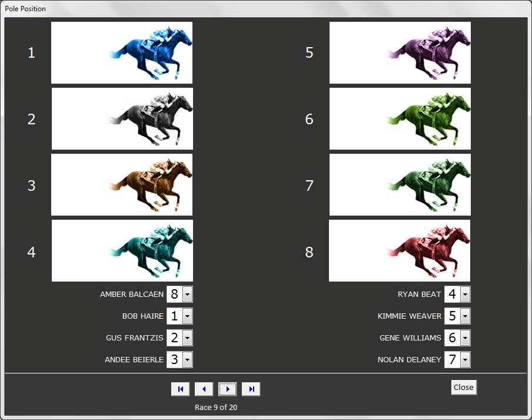Open Amber Balcaen's position dropdown
The height and width of the screenshot is (420, 532).
click(187, 295)
